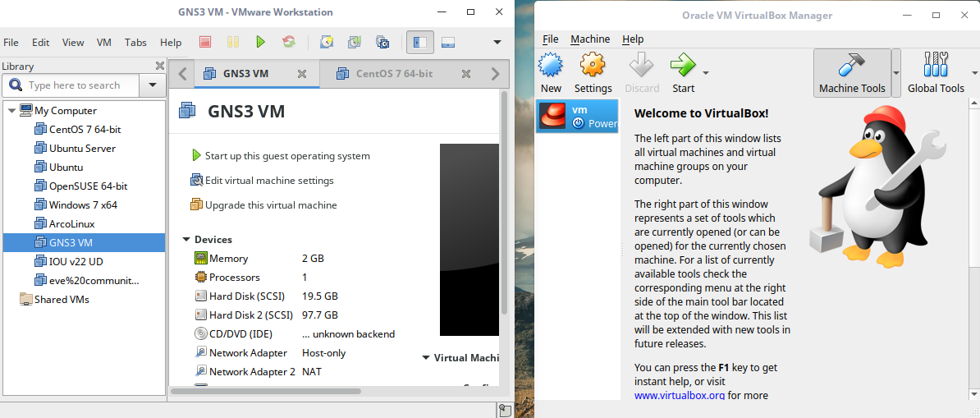The height and width of the screenshot is (418, 980).
Task: Select CentOS 7 64-bit in library
Action: (85, 130)
